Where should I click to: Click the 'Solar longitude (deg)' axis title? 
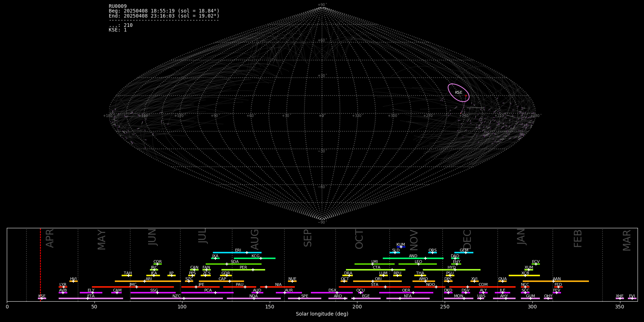point(322,314)
